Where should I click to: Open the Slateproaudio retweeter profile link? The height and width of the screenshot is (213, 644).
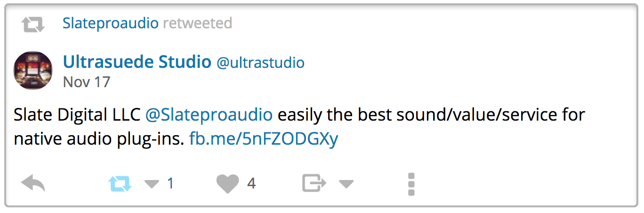tap(110, 23)
